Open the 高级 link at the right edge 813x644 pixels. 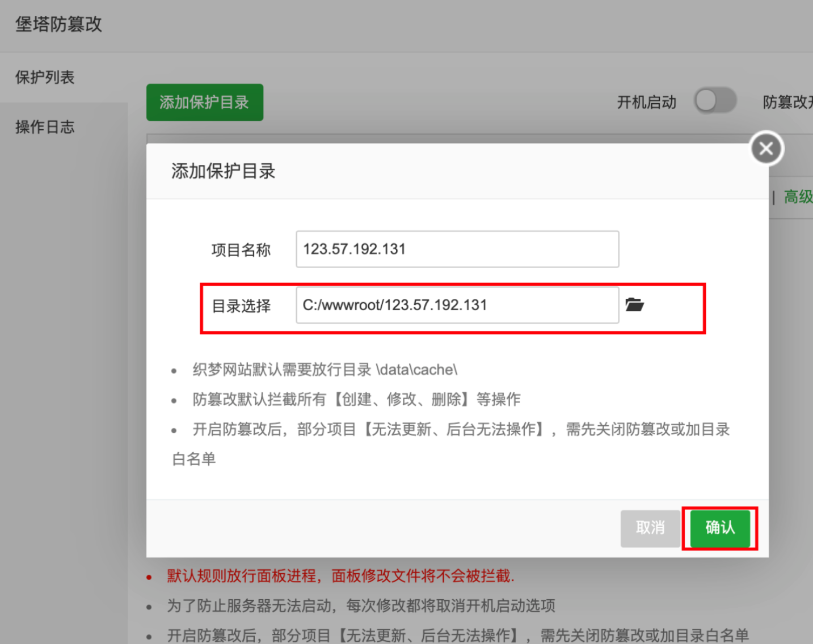(798, 197)
